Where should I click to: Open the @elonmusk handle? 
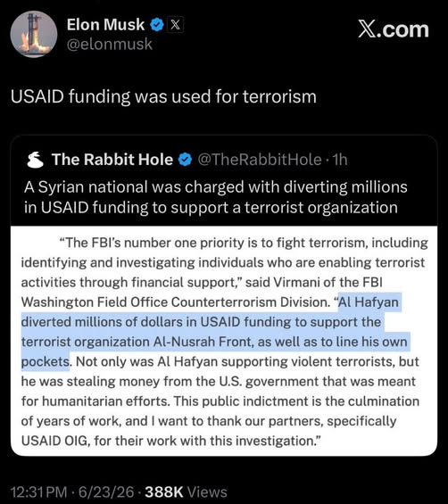click(110, 44)
